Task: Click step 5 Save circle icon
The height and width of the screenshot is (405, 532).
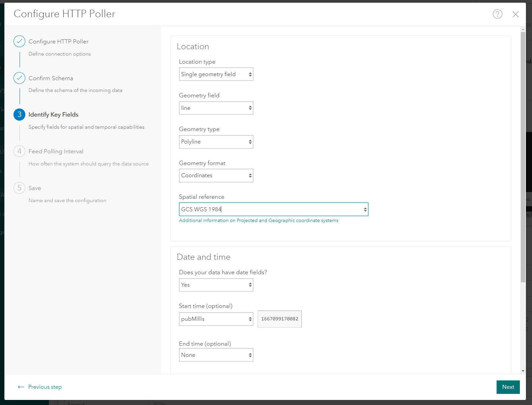Action: 19,188
